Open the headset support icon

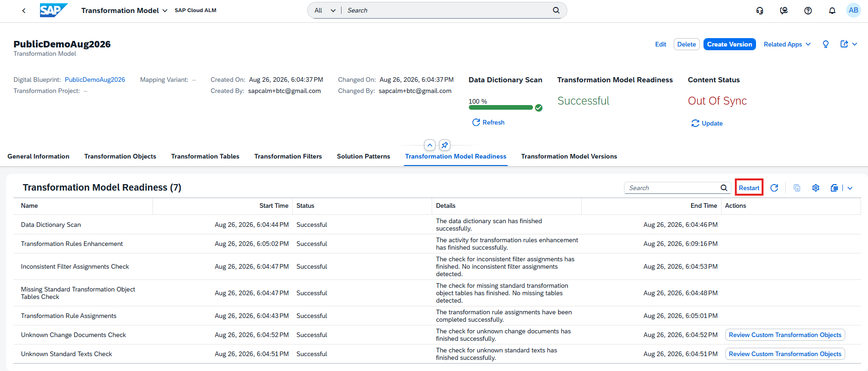coord(760,10)
